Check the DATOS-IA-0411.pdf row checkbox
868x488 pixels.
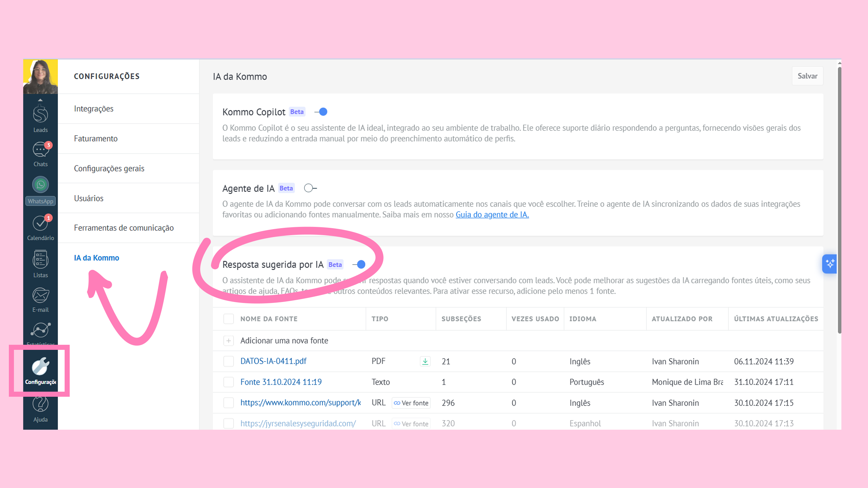(x=228, y=361)
